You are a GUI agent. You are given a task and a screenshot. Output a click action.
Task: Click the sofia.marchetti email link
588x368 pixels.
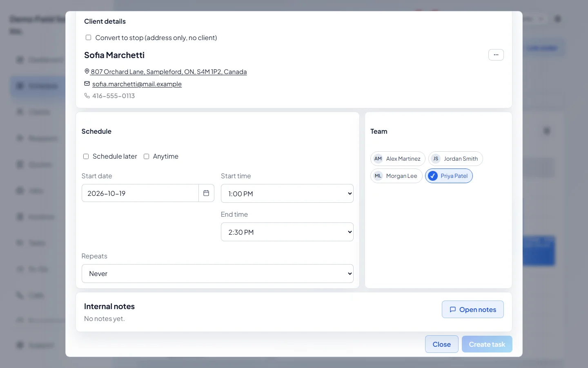pyautogui.click(x=137, y=84)
